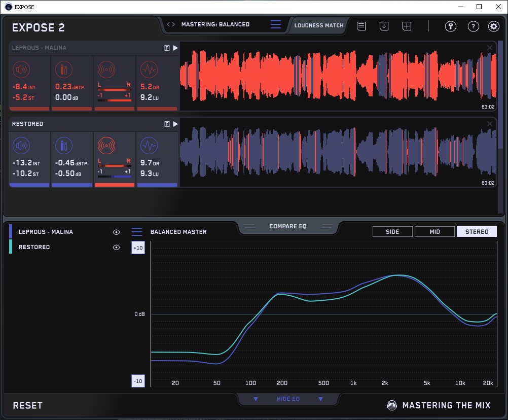Click stereo field icon on Restored track
Image resolution: width=508 pixels, height=420 pixels.
coord(106,146)
